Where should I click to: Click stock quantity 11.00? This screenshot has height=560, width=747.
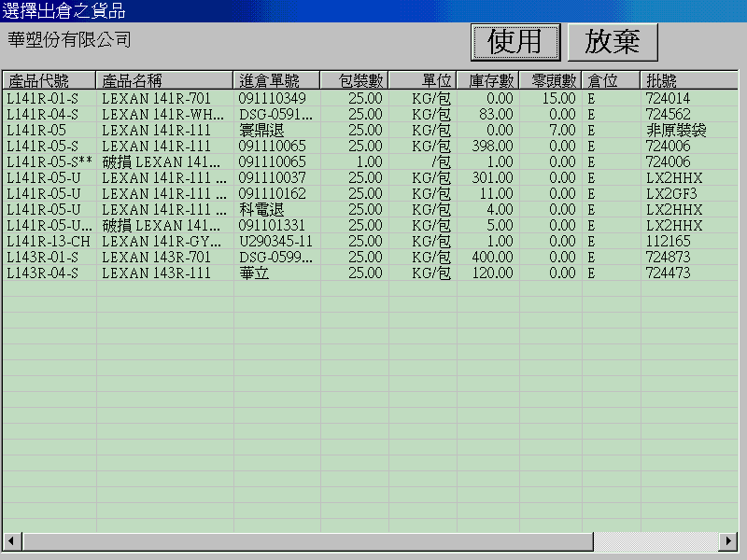496,194
